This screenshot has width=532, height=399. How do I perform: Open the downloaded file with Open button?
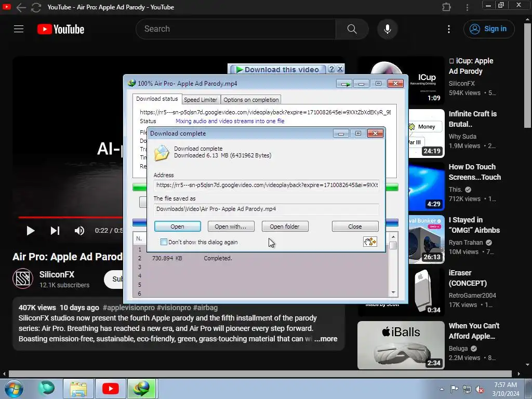(x=178, y=227)
